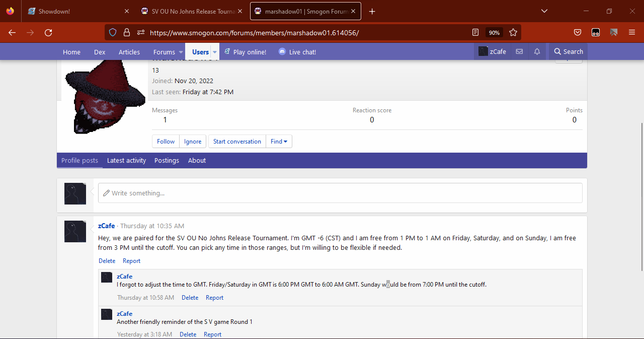
Task: Open the inbox envelope icon
Action: tap(519, 51)
